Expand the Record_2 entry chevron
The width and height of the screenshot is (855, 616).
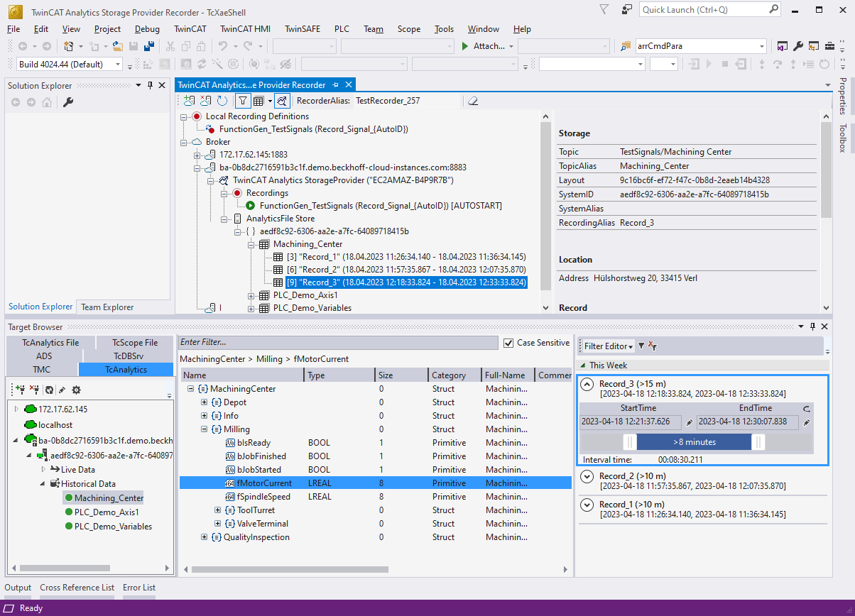(x=587, y=477)
